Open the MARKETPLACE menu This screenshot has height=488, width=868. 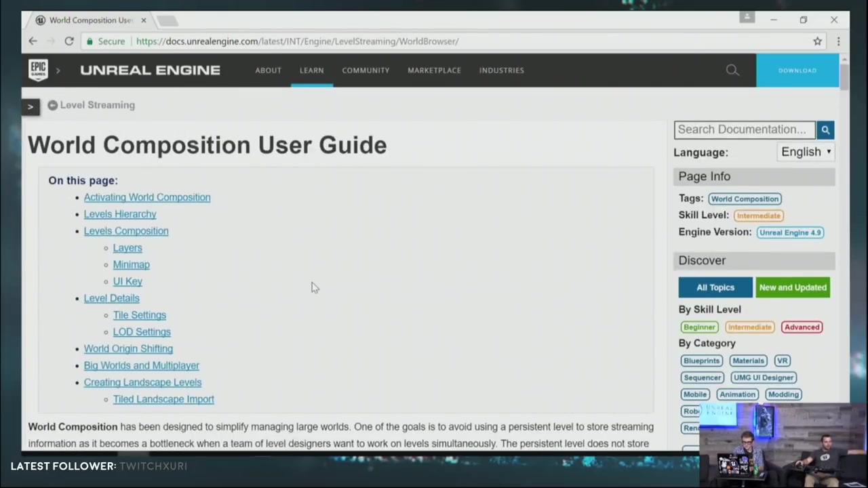pyautogui.click(x=434, y=70)
